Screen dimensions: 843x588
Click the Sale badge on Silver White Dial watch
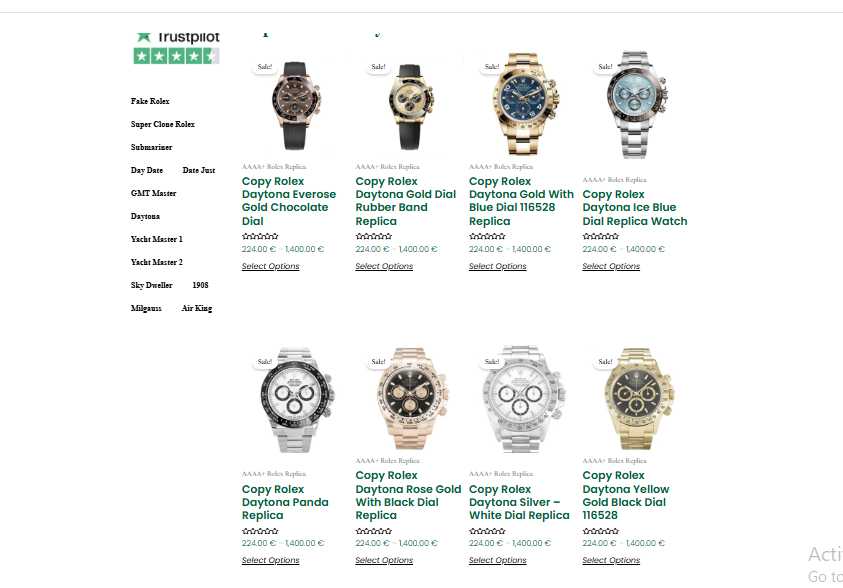click(492, 362)
